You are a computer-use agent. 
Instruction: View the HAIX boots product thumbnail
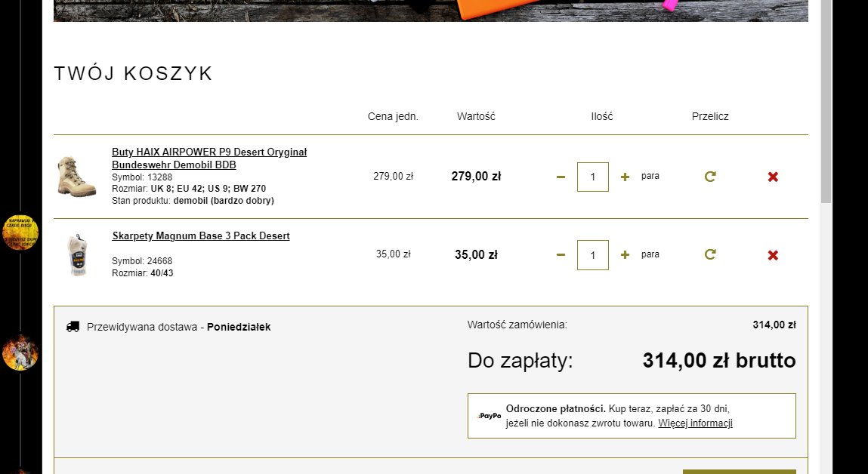pyautogui.click(x=77, y=177)
